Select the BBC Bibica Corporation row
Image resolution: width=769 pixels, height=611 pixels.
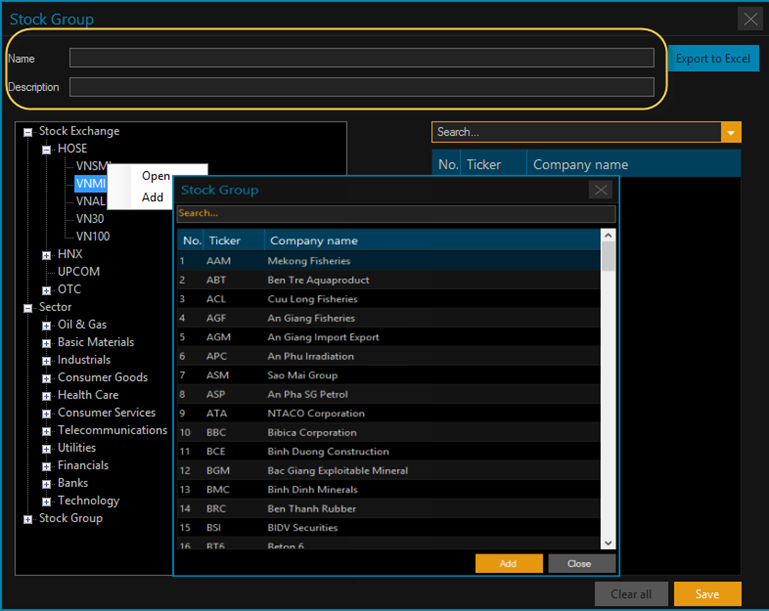(388, 433)
